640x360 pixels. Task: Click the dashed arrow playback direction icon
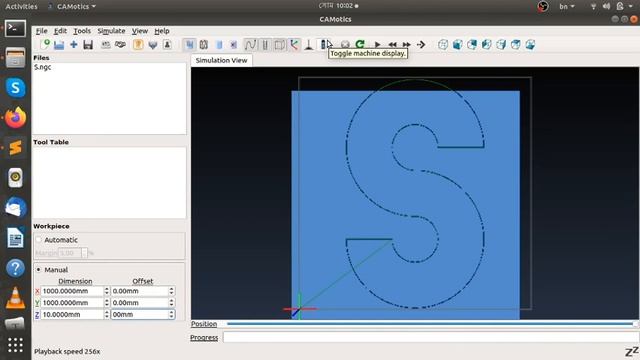pos(421,44)
